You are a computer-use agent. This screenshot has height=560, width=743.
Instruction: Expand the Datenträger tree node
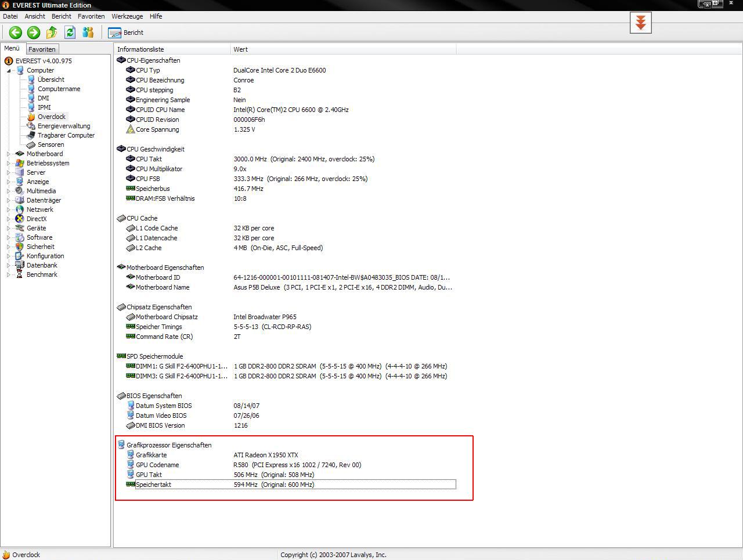pyautogui.click(x=9, y=201)
